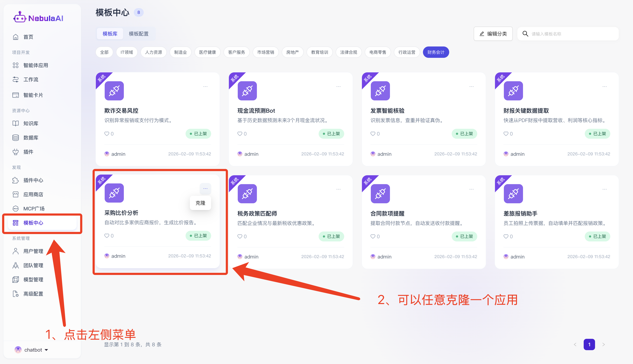Screen dimensions: 633x364
Task: Click the NebulaAI robot logo
Action: point(20,18)
